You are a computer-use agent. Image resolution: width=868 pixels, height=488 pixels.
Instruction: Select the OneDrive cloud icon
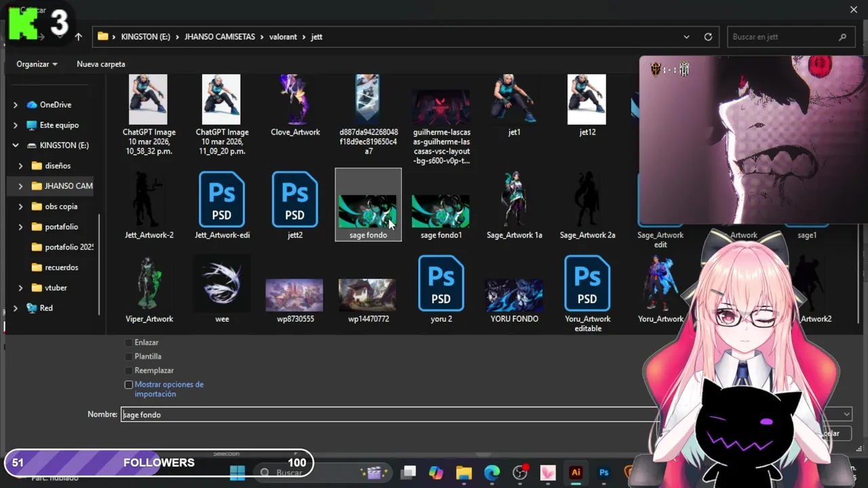(x=32, y=104)
